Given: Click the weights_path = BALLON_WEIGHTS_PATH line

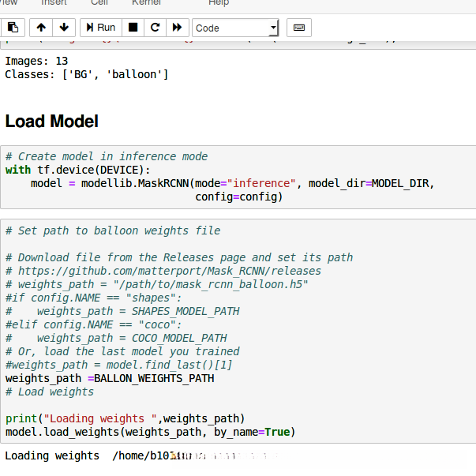Looking at the screenshot, I should (x=110, y=378).
